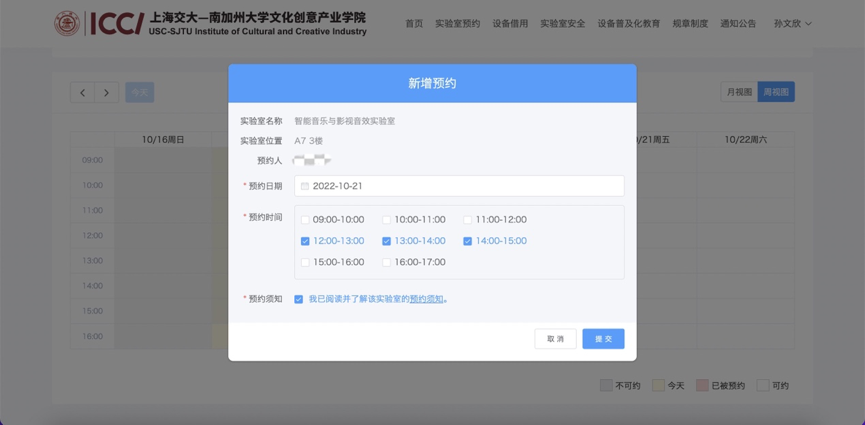Uncheck the 14:00-15:00 time slot

(467, 241)
